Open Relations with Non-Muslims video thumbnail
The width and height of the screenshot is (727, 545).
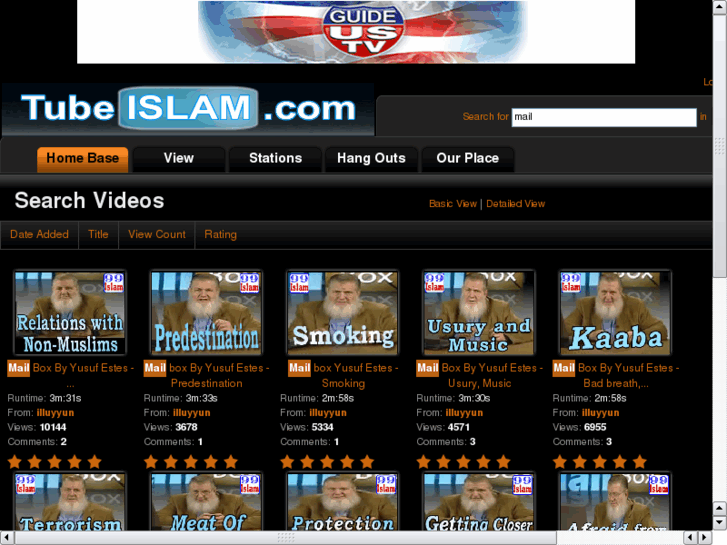(x=70, y=313)
